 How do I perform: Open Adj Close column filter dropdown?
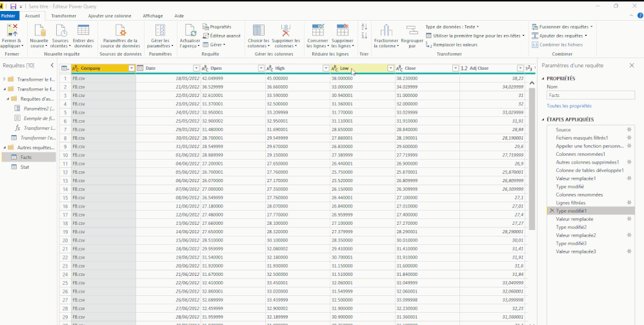(520, 68)
